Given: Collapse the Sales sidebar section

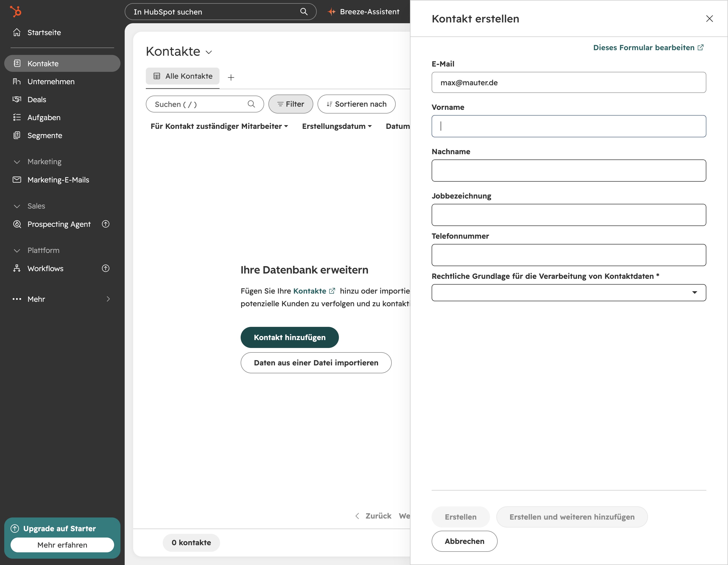Looking at the screenshot, I should [17, 206].
